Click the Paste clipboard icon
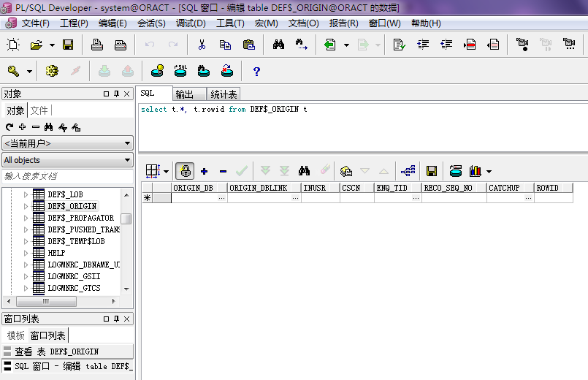Image resolution: width=588 pixels, height=380 pixels. click(248, 45)
